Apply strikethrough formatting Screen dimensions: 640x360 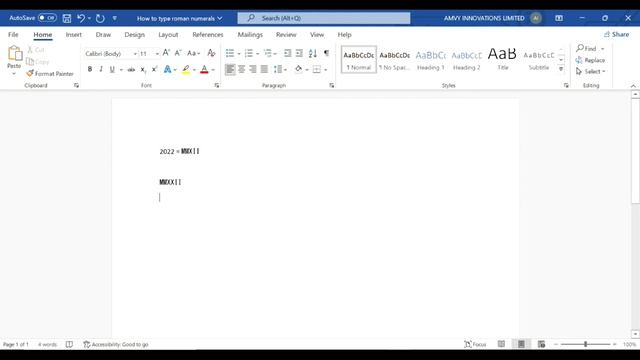click(x=131, y=70)
